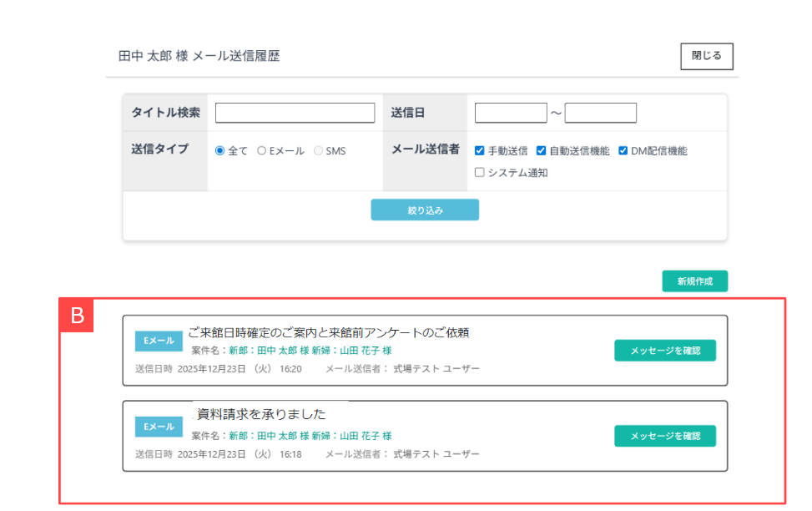This screenshot has height=511, width=812.
Task: Toggle the 自動送信機能 checkbox
Action: (541, 151)
